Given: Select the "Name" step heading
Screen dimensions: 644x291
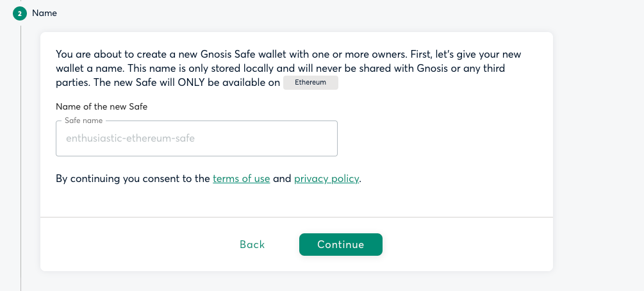Looking at the screenshot, I should pos(44,13).
